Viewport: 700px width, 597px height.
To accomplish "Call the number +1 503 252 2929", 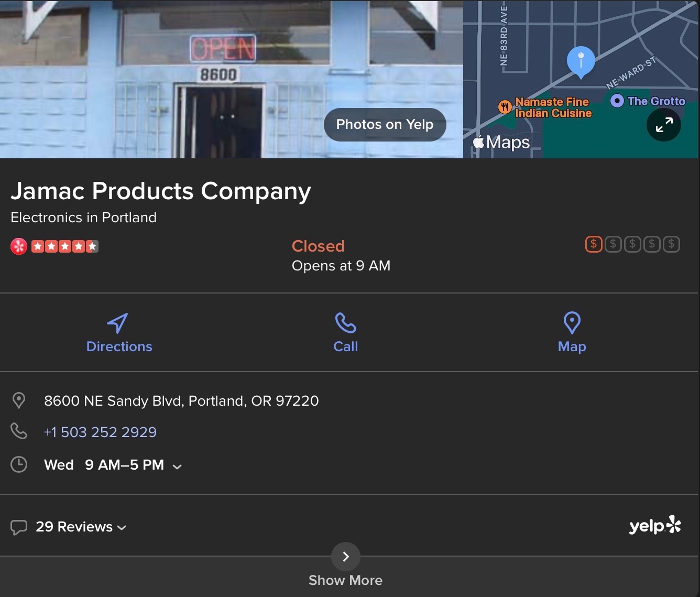I will pyautogui.click(x=100, y=432).
